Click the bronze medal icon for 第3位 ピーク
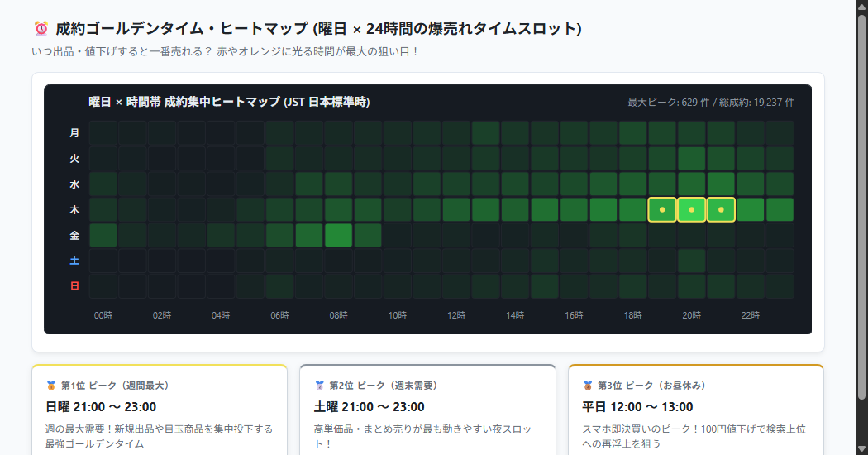 [588, 386]
